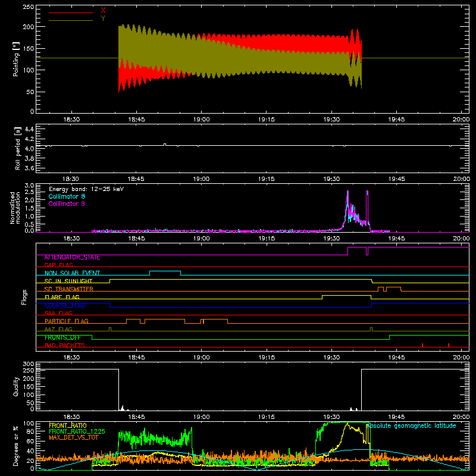Viewport: 476px width, 476px height.
Task: Click the green FRONT_RATIO_1225 legend entry
Action: (x=77, y=431)
